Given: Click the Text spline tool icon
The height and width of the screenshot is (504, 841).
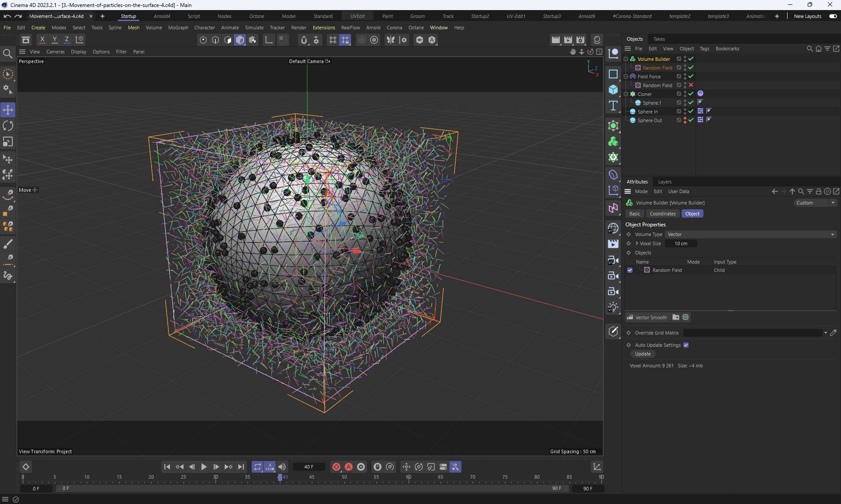Looking at the screenshot, I should [613, 106].
